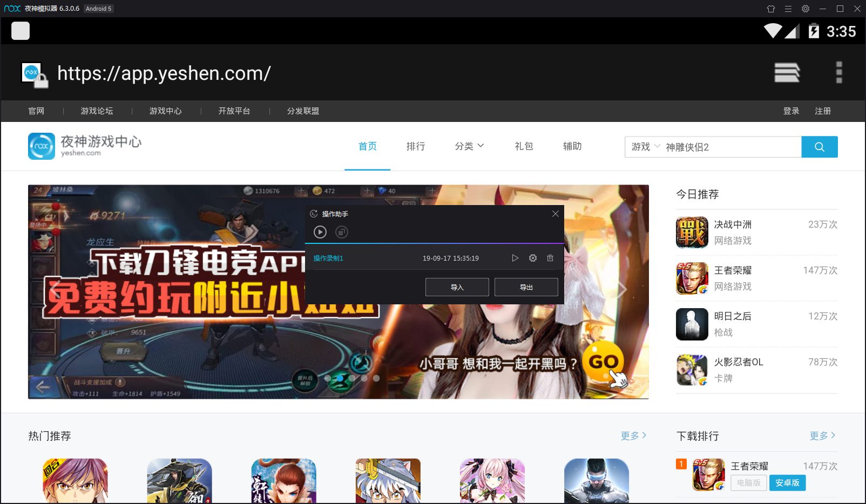866x504 pixels.
Task: Click the stop recording icon in 操作助手
Action: pyautogui.click(x=342, y=232)
